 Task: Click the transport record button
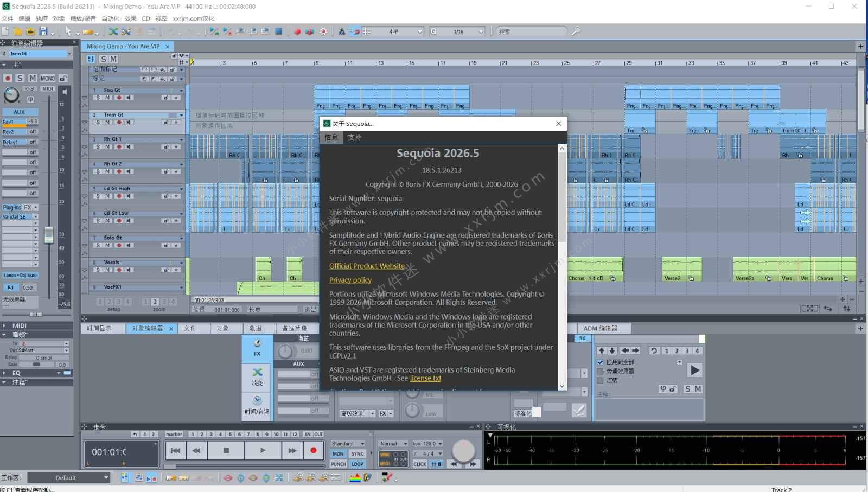click(x=313, y=450)
